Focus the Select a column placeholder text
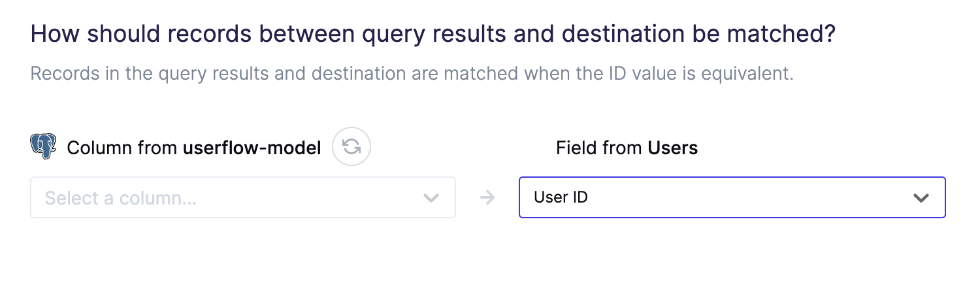Screen dimensions: 980x281 tap(120, 197)
